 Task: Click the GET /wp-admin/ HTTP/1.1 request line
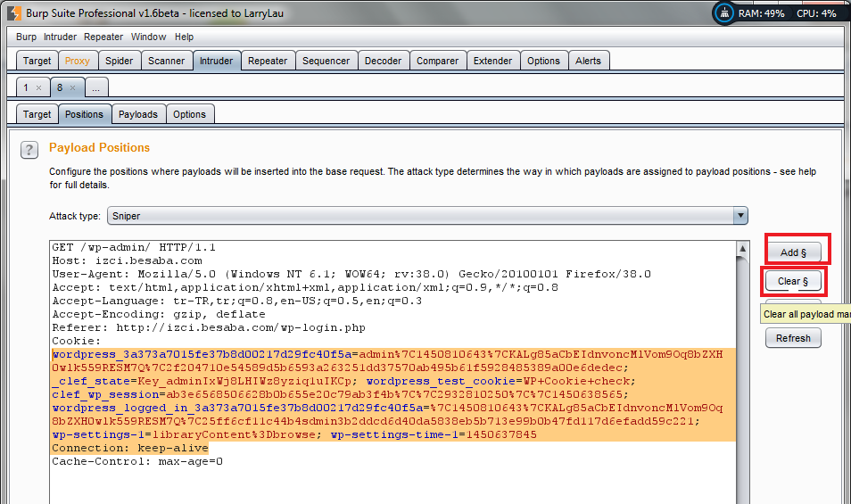pos(134,247)
